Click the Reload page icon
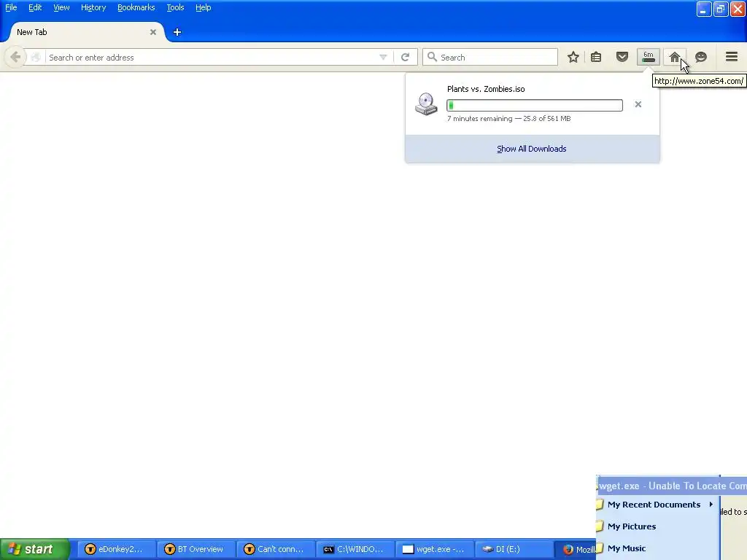This screenshot has height=560, width=747. click(x=406, y=57)
